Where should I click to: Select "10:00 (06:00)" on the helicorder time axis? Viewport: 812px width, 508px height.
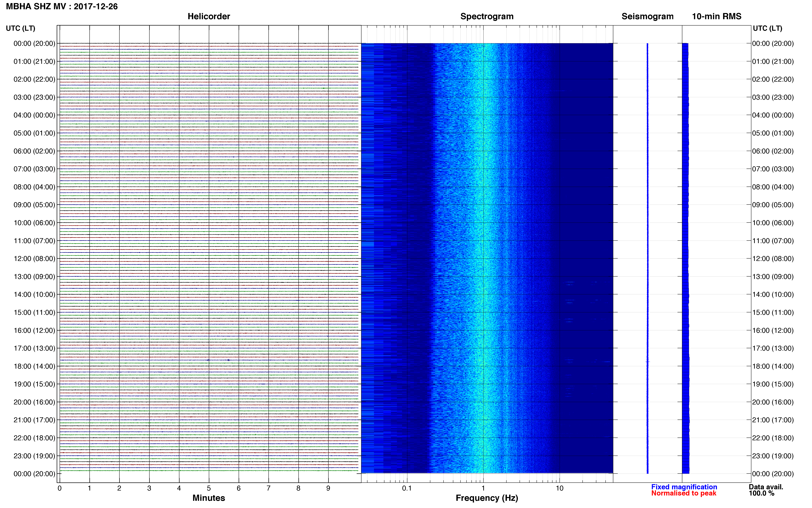click(x=34, y=223)
